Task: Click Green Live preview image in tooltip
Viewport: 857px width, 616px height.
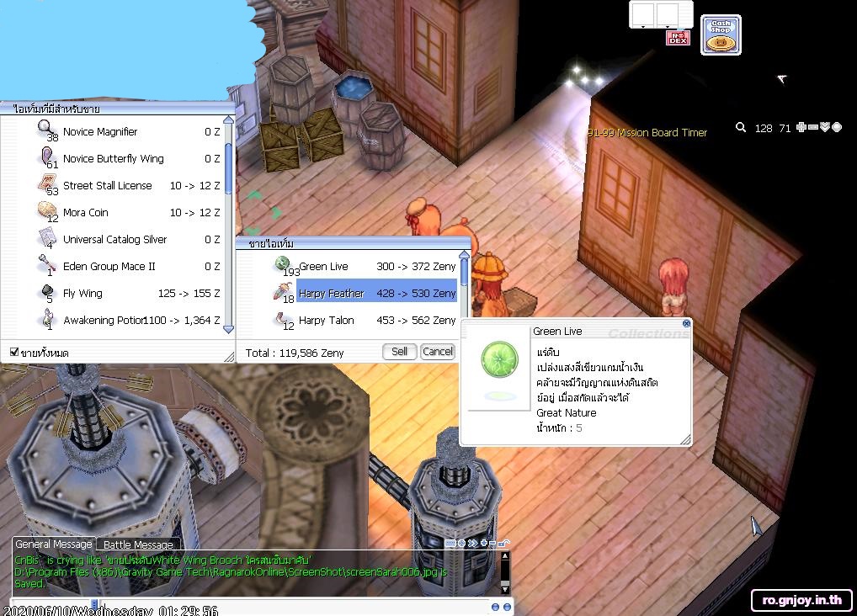Action: (x=499, y=359)
